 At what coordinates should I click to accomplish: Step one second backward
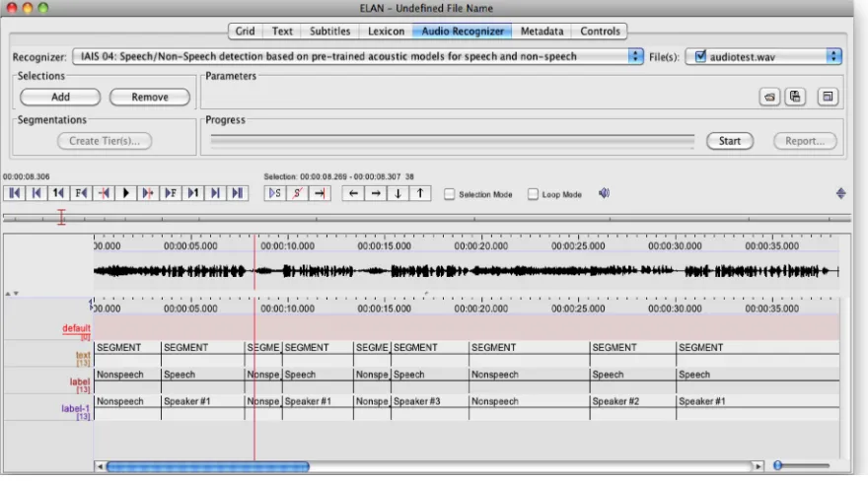58,193
